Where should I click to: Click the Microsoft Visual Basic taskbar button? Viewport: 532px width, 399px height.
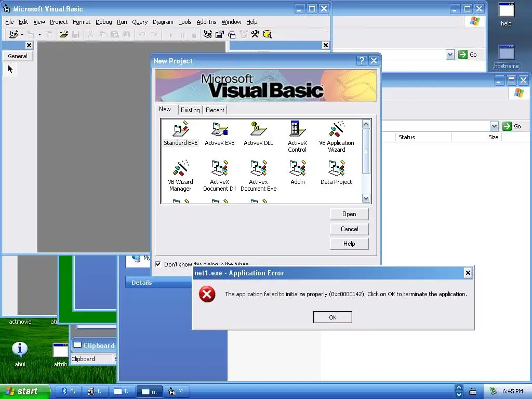177,392
